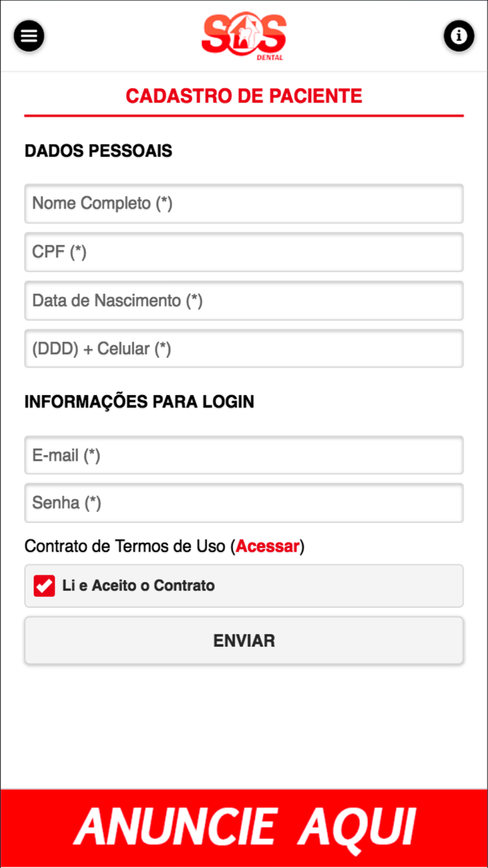
Task: Tap the info icon at top right
Action: (x=459, y=36)
